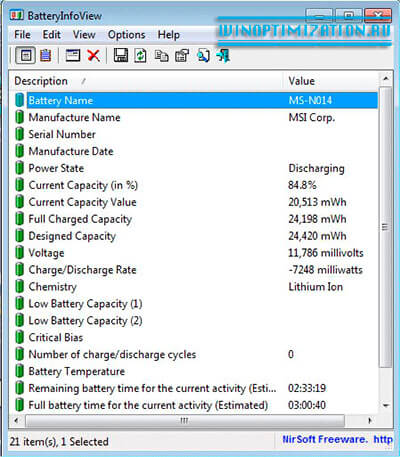
Task: Click the 84.8% value cell
Action: (x=302, y=185)
